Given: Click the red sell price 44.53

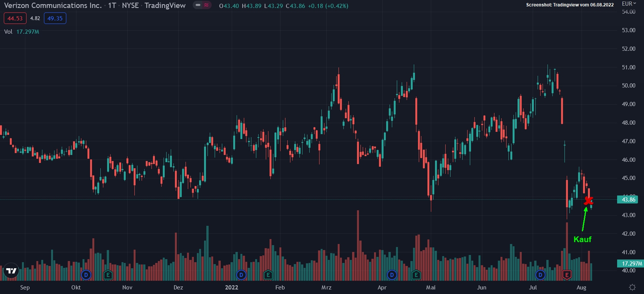Looking at the screenshot, I should (x=15, y=18).
